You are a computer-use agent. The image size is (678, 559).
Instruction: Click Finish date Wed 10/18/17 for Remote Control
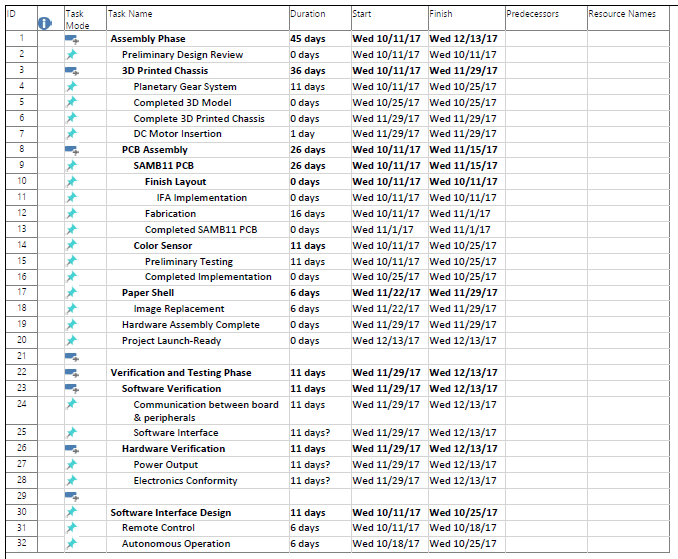[467, 528]
